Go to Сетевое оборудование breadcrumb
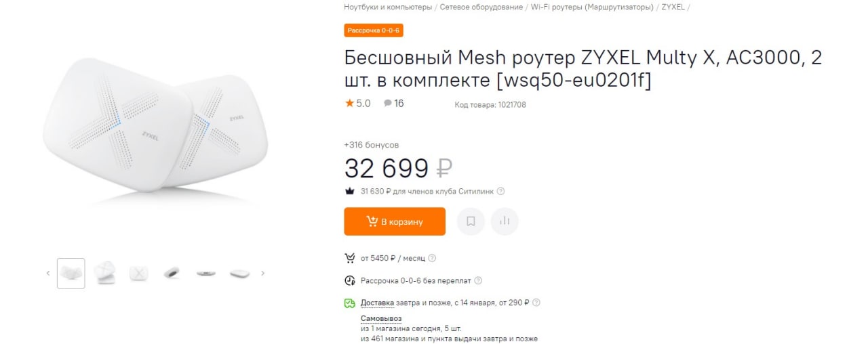 [x=481, y=7]
